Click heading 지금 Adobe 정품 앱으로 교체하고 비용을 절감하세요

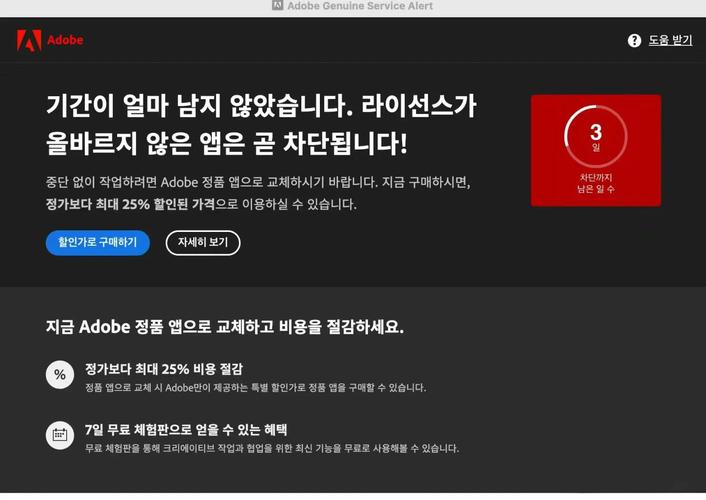[x=225, y=327]
